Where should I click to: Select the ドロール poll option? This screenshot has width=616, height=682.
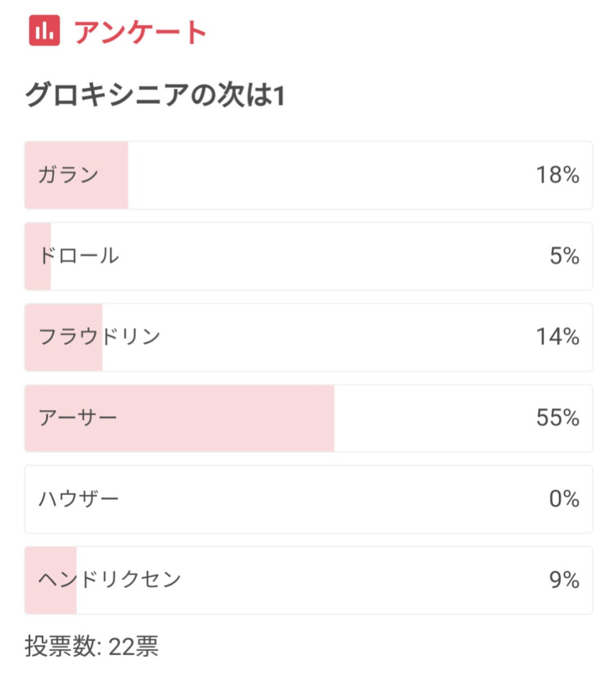[x=308, y=256]
